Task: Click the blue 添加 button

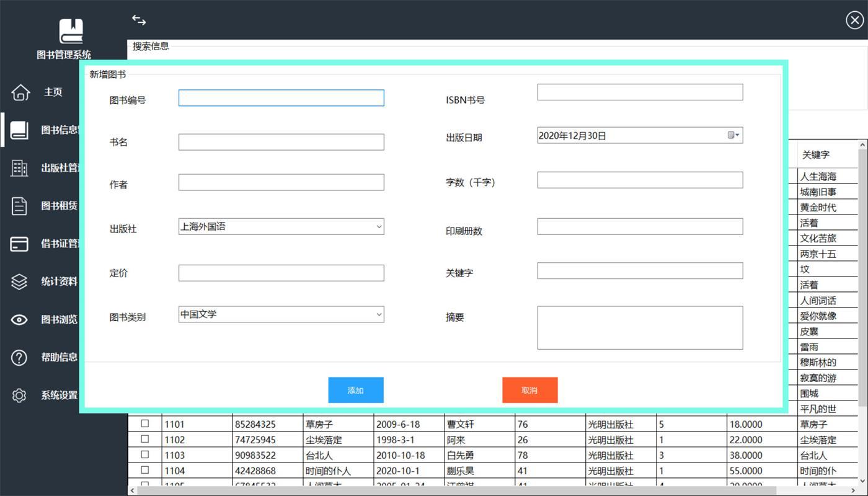Action: [356, 390]
